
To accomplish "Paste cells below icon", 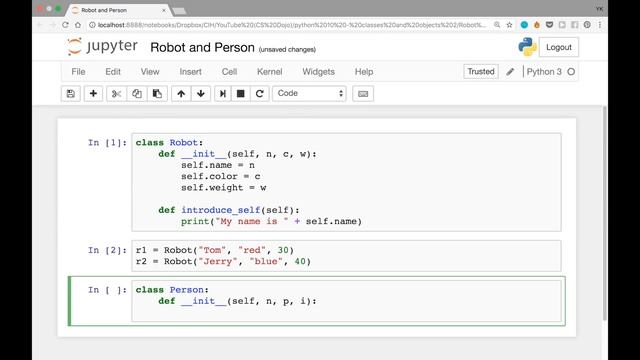I will pyautogui.click(x=157, y=93).
